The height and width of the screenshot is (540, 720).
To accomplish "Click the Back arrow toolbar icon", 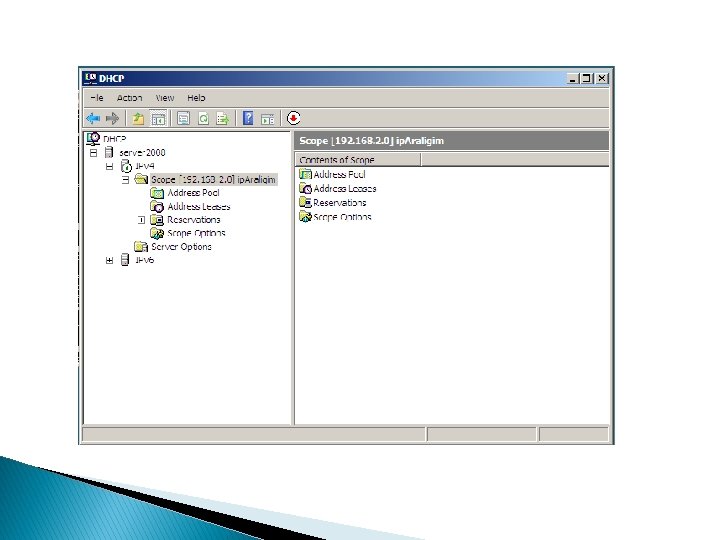I will click(x=93, y=118).
